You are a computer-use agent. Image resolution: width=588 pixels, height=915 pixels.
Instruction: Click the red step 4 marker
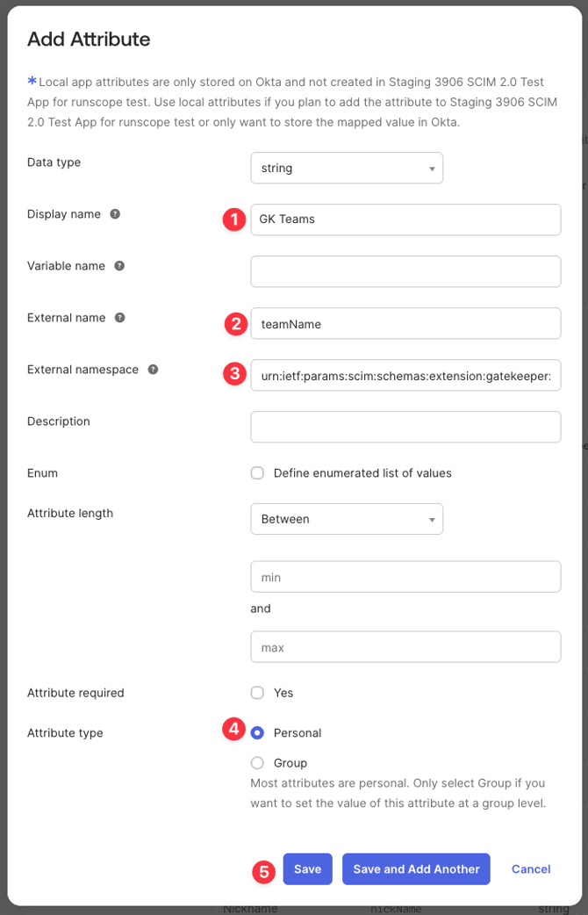click(x=233, y=729)
